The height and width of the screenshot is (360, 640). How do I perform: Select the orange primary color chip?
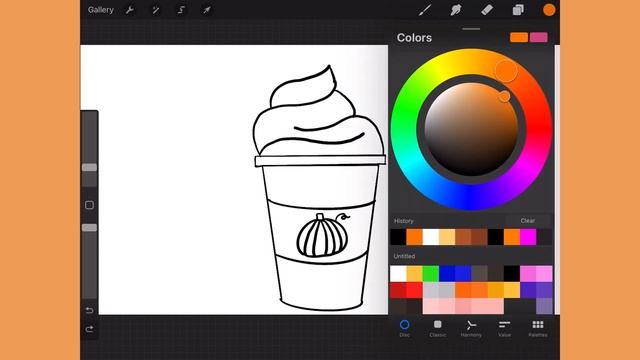[519, 37]
